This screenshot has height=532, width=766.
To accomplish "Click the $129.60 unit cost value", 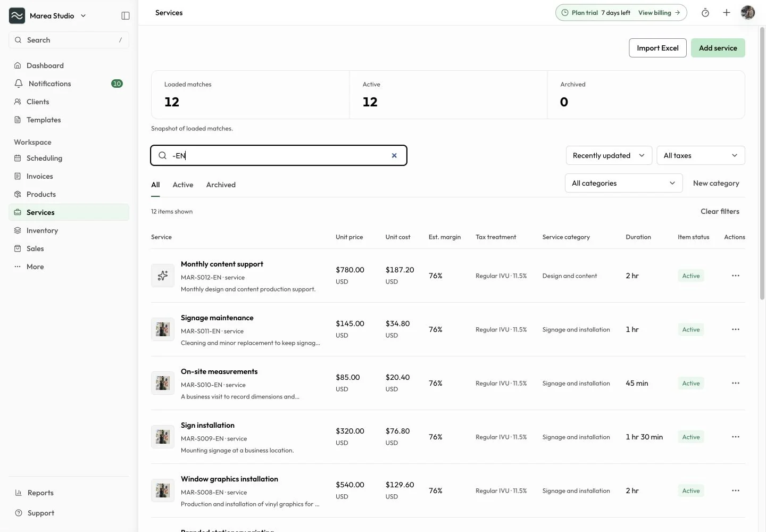I will point(399,485).
